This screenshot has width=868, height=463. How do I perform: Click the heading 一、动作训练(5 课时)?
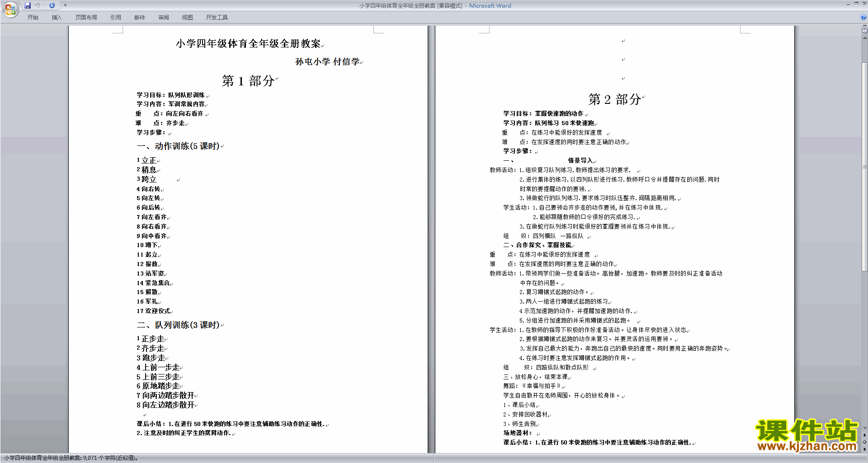pos(178,146)
